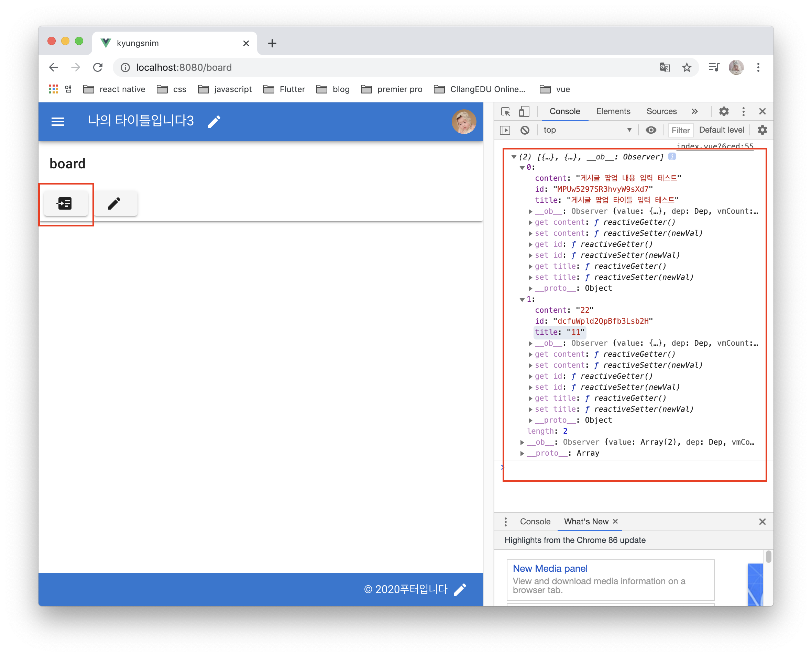The width and height of the screenshot is (812, 657).
Task: Toggle the device toolbar icon
Action: (524, 112)
